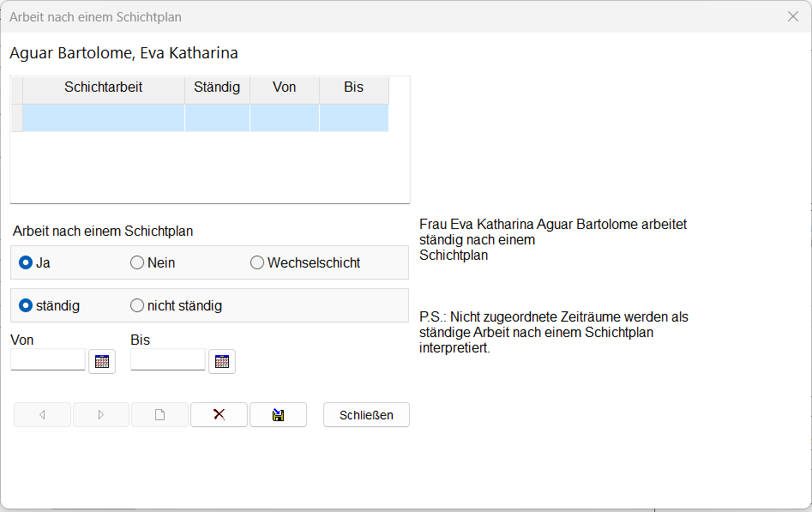Go to next record with right arrow
The width and height of the screenshot is (812, 512).
[101, 415]
